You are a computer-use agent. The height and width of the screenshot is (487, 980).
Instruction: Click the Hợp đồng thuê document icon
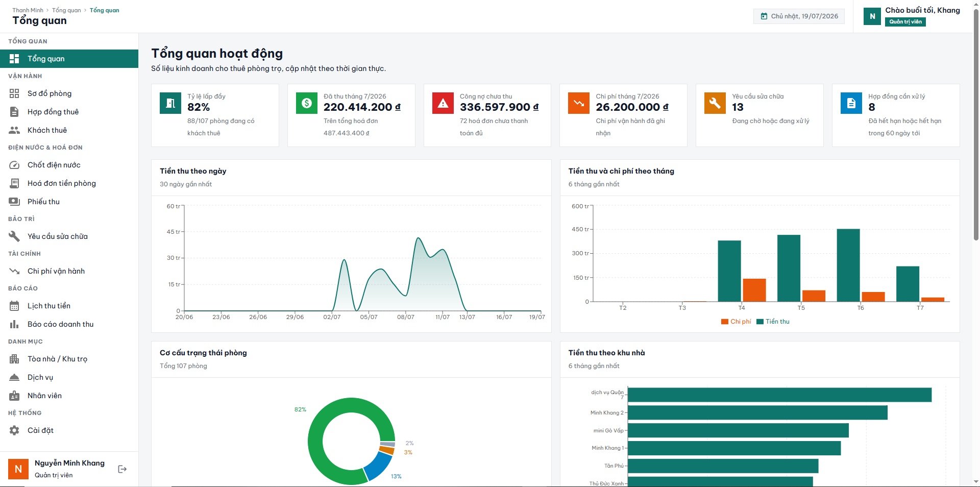click(14, 112)
